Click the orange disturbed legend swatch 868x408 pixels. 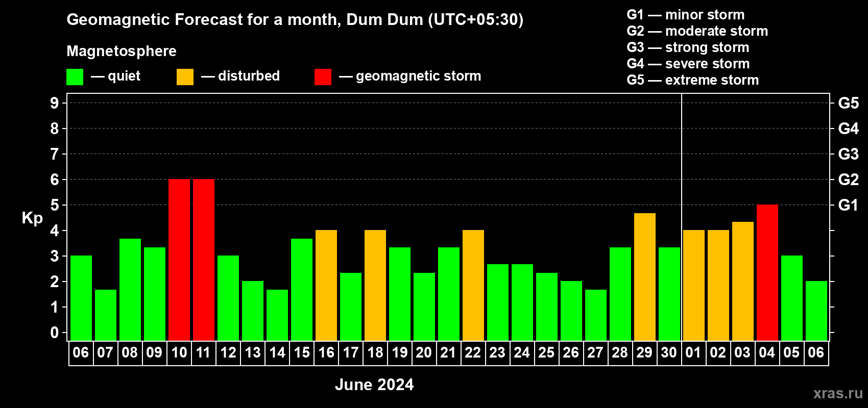(x=185, y=77)
